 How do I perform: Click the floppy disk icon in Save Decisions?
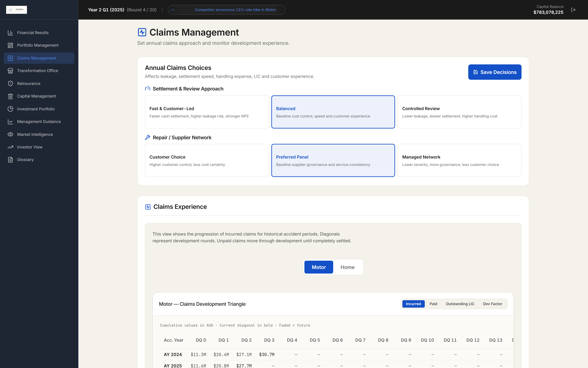coord(475,72)
